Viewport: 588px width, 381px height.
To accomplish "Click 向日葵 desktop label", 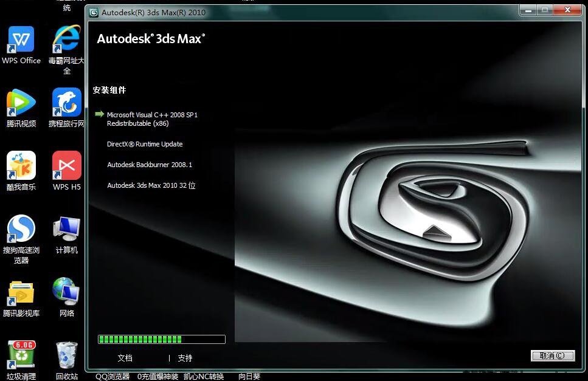I will 249,377.
